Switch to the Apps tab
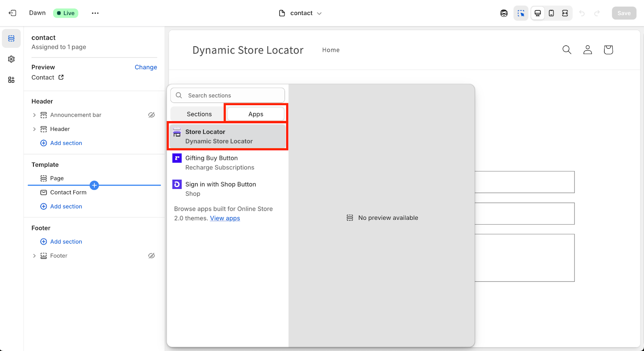644x351 pixels. tap(256, 114)
